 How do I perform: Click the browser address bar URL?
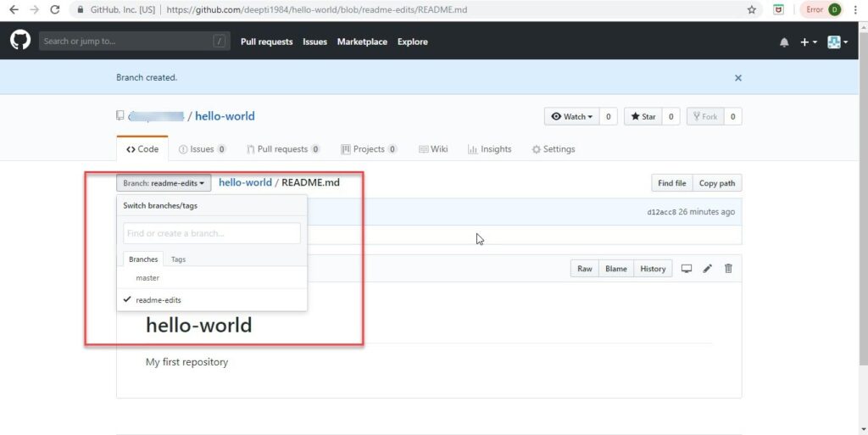click(317, 9)
